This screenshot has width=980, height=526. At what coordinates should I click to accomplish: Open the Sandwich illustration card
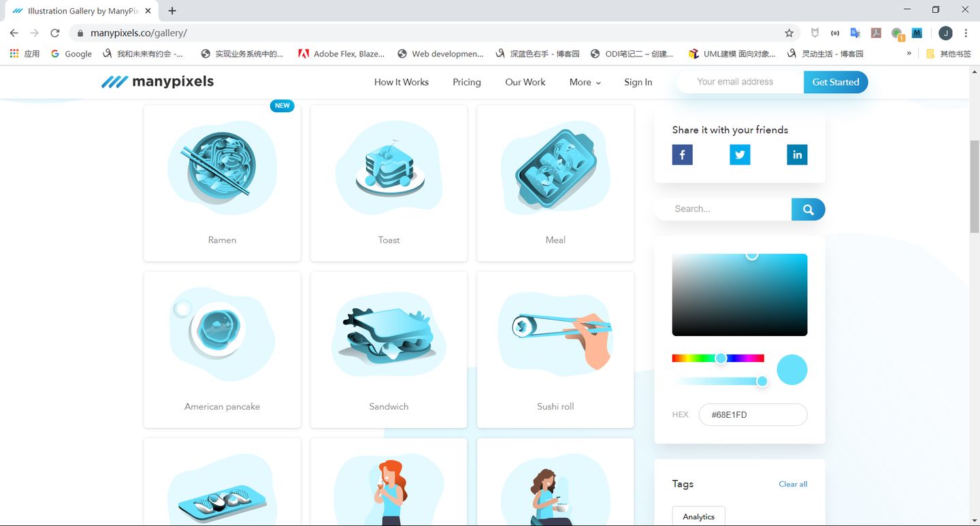[389, 350]
